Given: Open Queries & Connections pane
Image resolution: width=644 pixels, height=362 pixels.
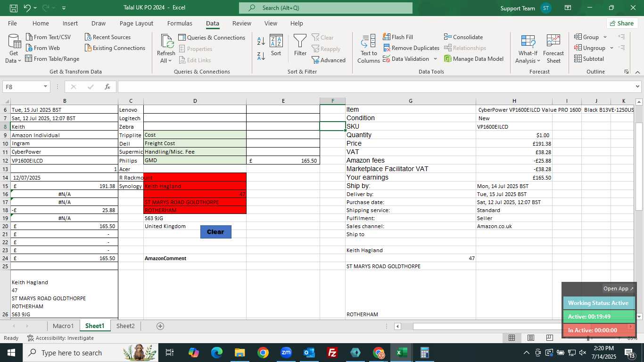Looking at the screenshot, I should (x=212, y=37).
